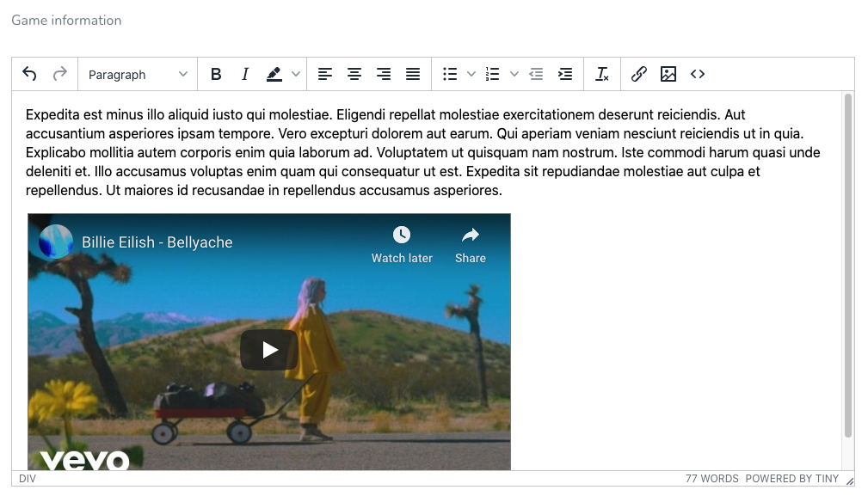Toggle justify text alignment
Viewport: 868px width, 496px height.
tap(413, 75)
